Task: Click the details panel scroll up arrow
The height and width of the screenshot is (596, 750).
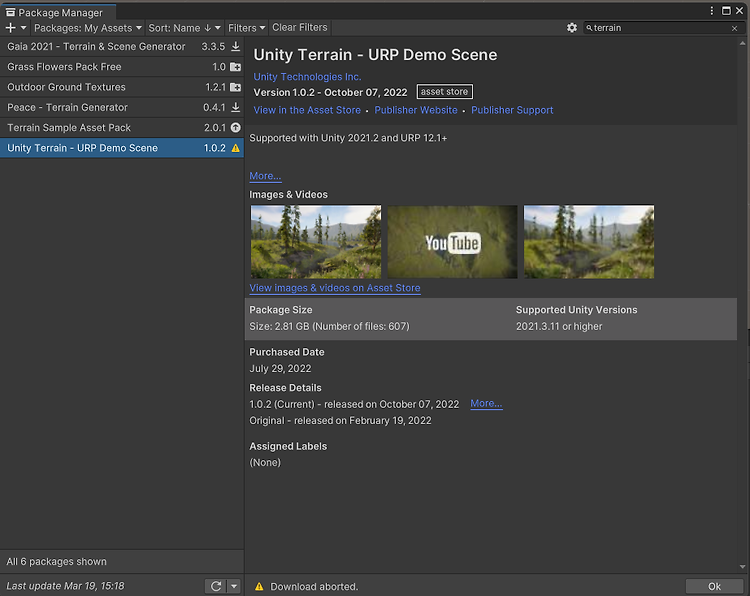Action: [x=742, y=43]
